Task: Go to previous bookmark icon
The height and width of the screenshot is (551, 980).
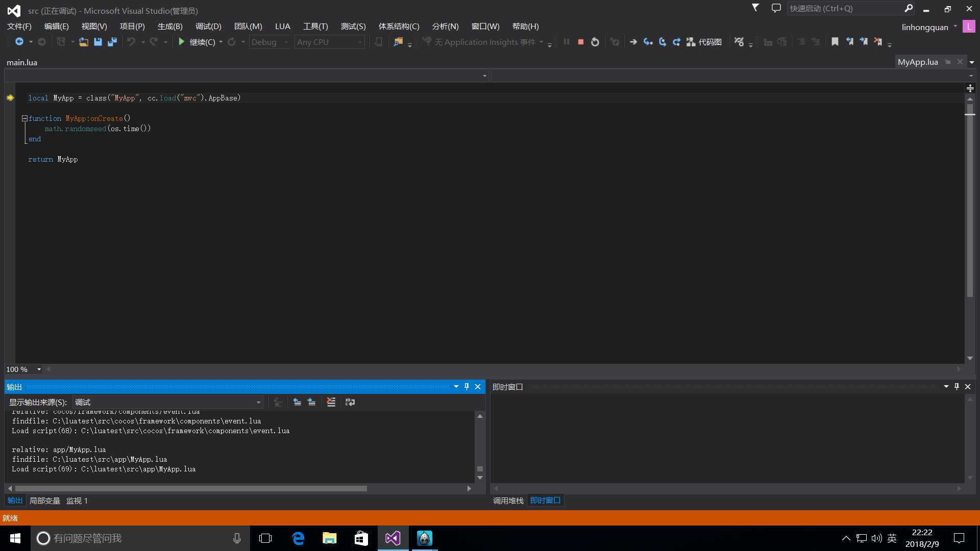Action: (x=849, y=42)
